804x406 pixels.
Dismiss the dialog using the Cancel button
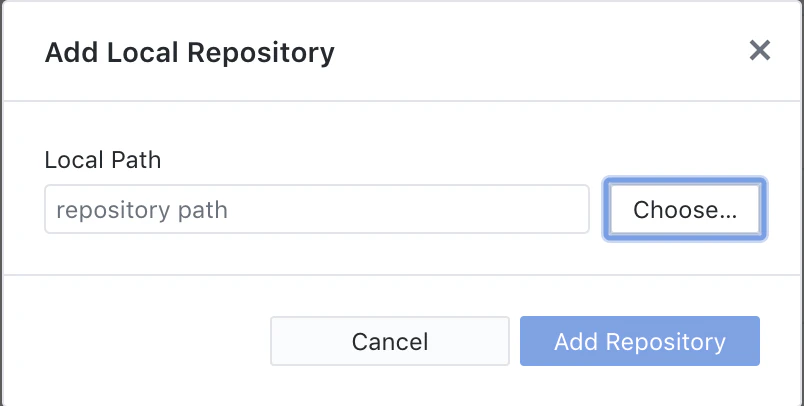(390, 341)
